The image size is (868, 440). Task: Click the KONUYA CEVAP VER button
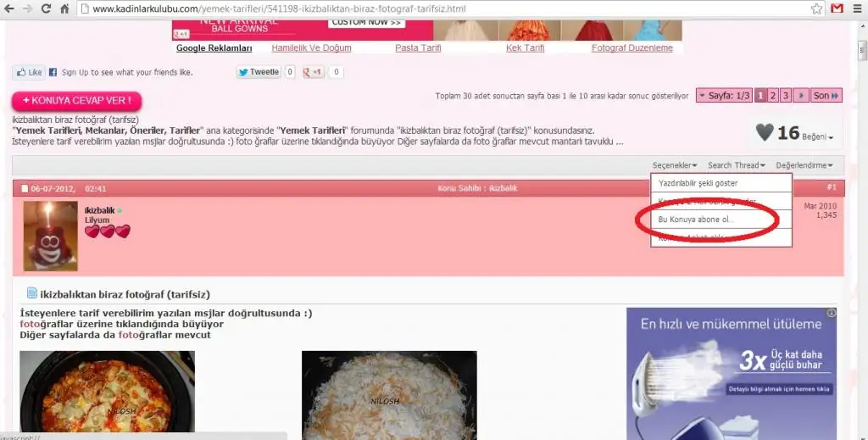click(76, 101)
